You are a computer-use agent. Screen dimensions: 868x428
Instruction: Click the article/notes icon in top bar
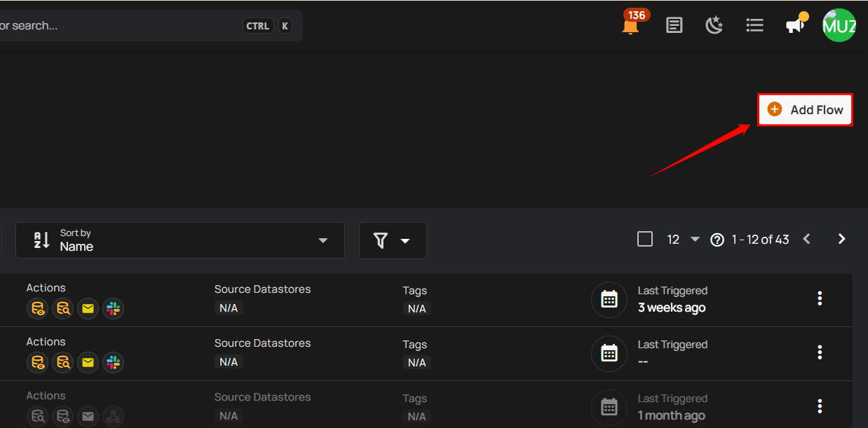[674, 26]
